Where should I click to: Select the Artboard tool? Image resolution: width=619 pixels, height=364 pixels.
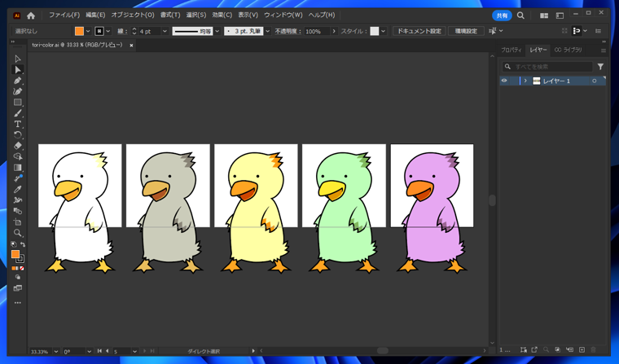click(18, 221)
